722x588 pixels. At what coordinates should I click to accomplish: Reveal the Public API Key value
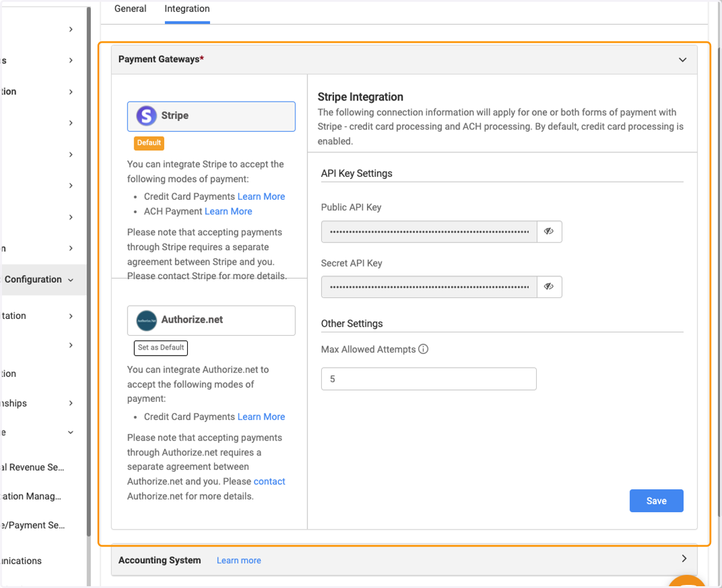tap(549, 231)
